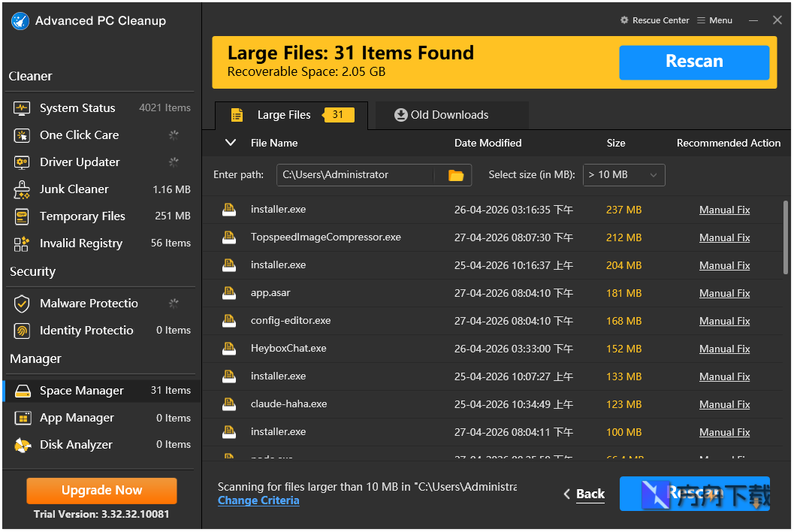The image size is (794, 532).
Task: Click the file icon for claude-haha.exe
Action: 229,404
